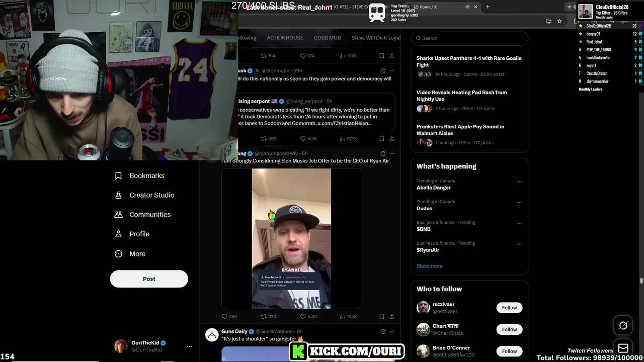The height and width of the screenshot is (362, 644).
Task: Open account menu dots beside OuriTheKid
Action: point(189,346)
